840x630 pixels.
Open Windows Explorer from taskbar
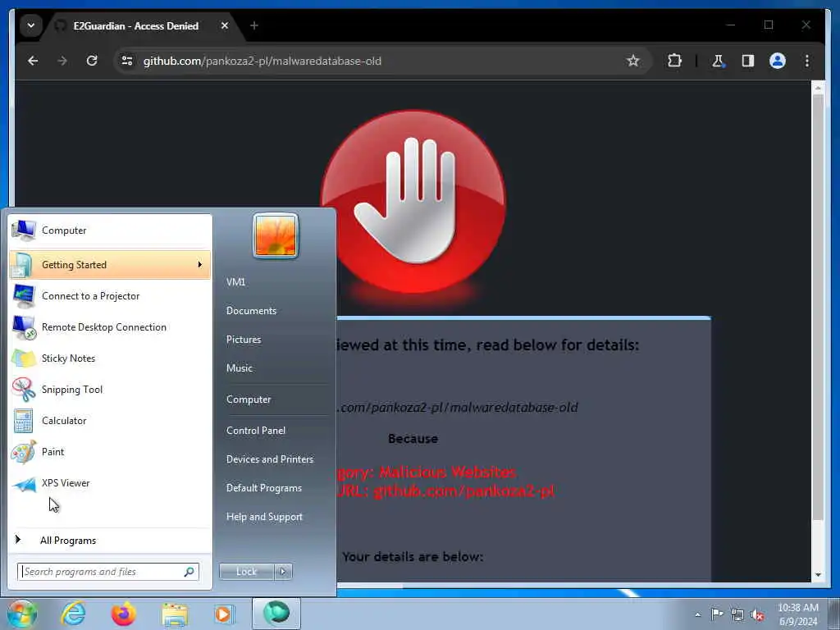point(175,614)
